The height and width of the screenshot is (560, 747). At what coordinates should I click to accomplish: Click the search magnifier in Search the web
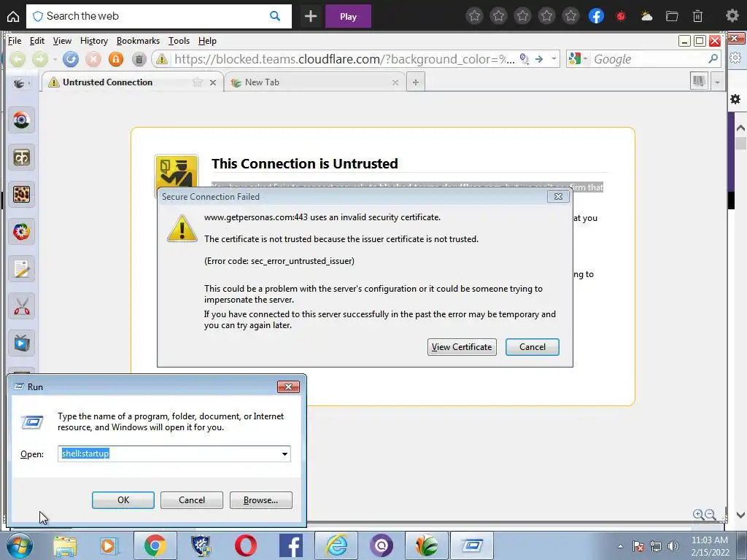(275, 16)
